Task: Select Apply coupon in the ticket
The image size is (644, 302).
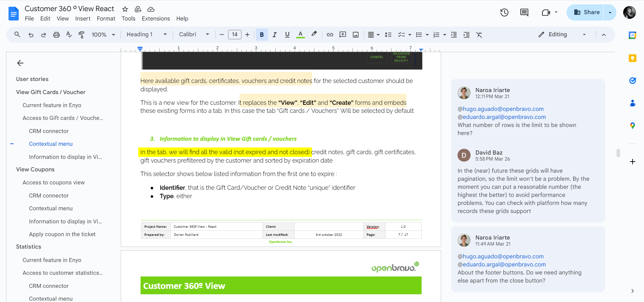Action: [x=62, y=234]
